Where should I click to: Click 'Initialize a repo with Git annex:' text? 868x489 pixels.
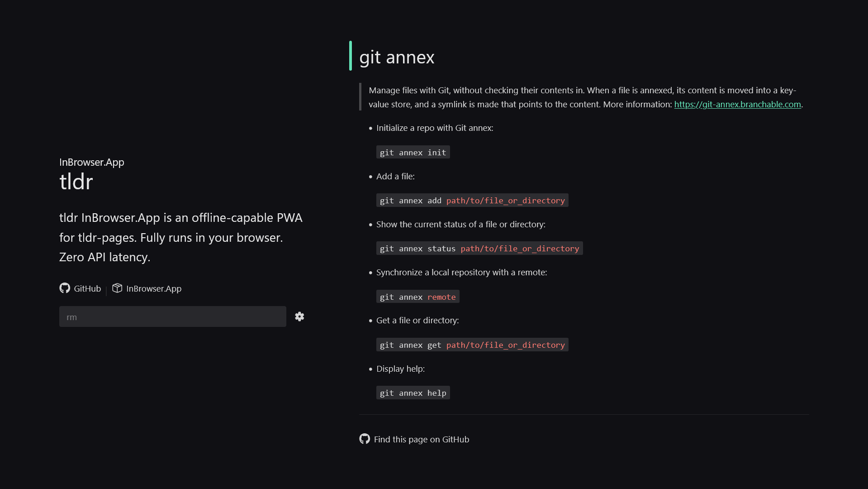click(x=435, y=128)
